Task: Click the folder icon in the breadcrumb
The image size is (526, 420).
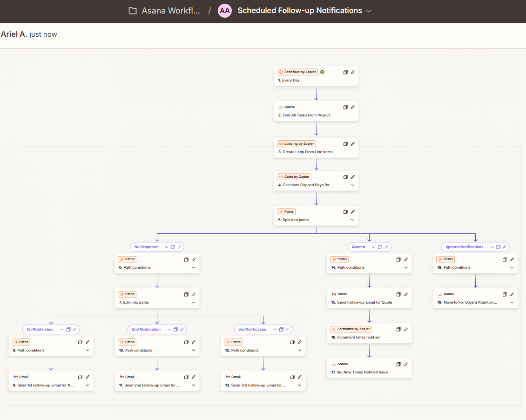Action: 132,10
